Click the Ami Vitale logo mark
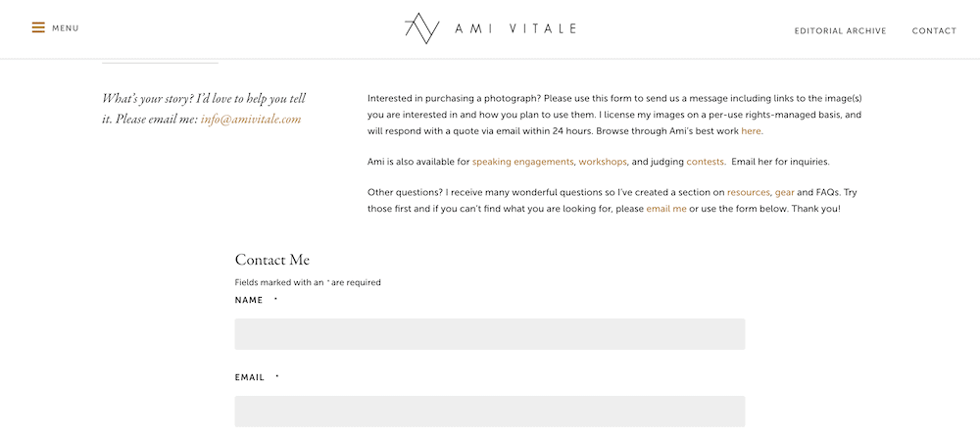 click(421, 28)
